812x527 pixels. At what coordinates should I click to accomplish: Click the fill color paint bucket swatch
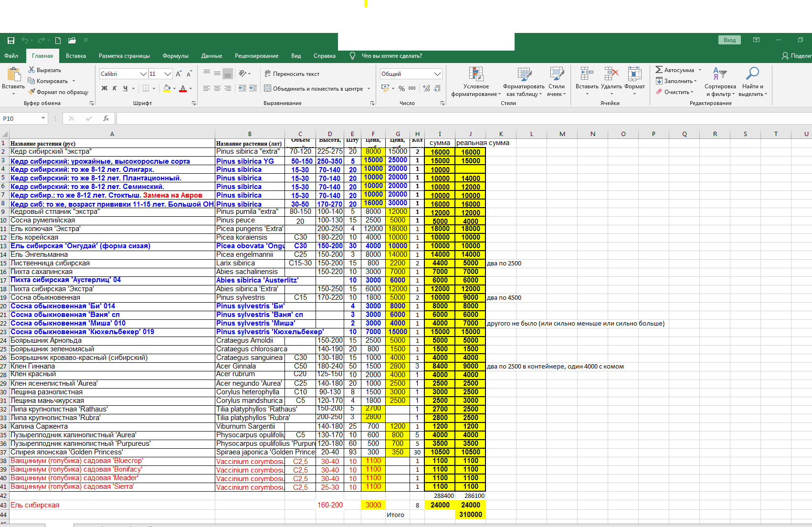(167, 88)
